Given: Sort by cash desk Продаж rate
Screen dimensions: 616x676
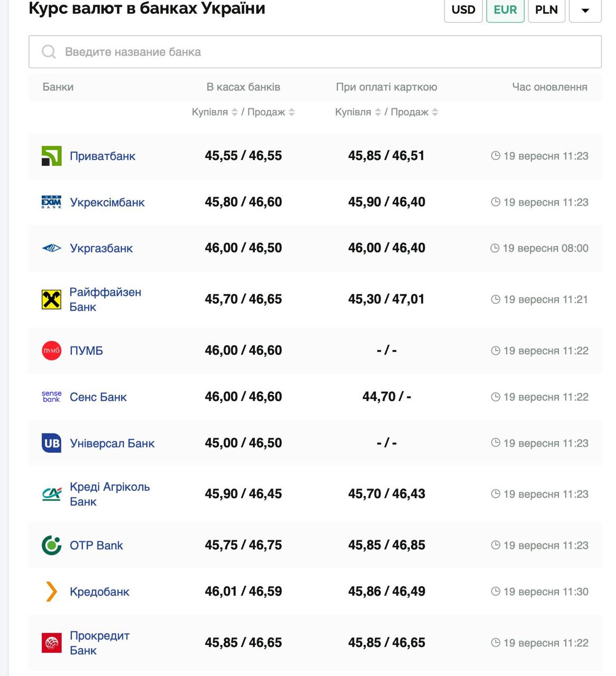Looking at the screenshot, I should point(292,112).
